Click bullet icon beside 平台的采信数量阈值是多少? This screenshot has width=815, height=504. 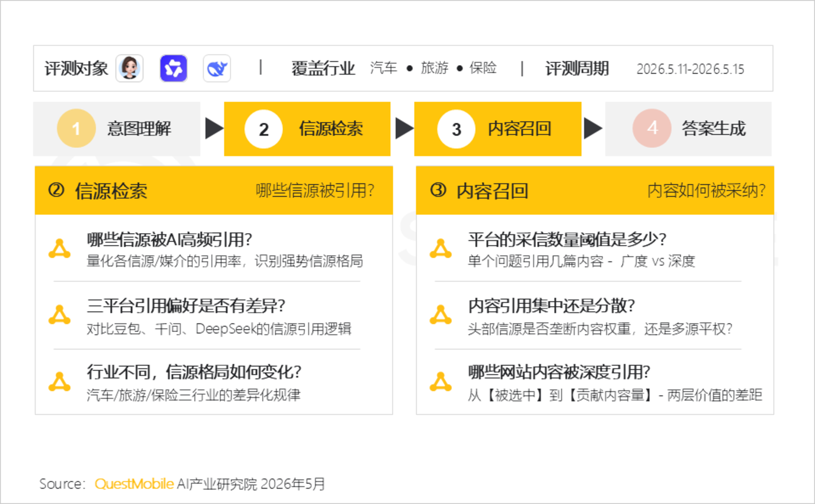(440, 249)
